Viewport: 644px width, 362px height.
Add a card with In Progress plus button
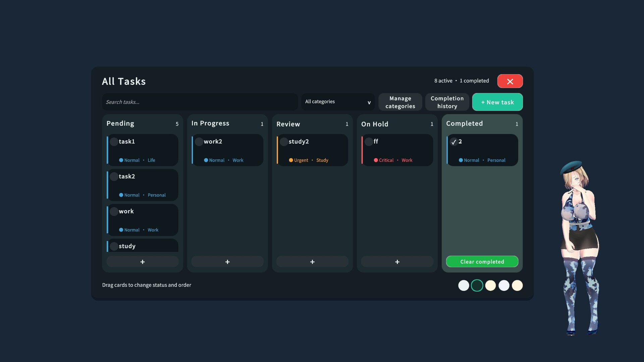tap(227, 262)
